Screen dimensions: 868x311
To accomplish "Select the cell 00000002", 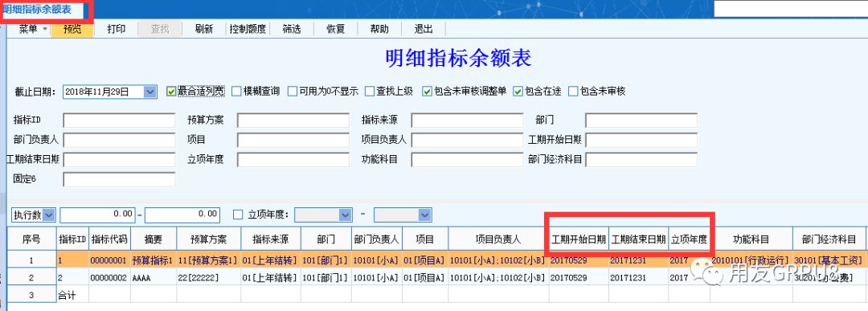I will [x=109, y=278].
